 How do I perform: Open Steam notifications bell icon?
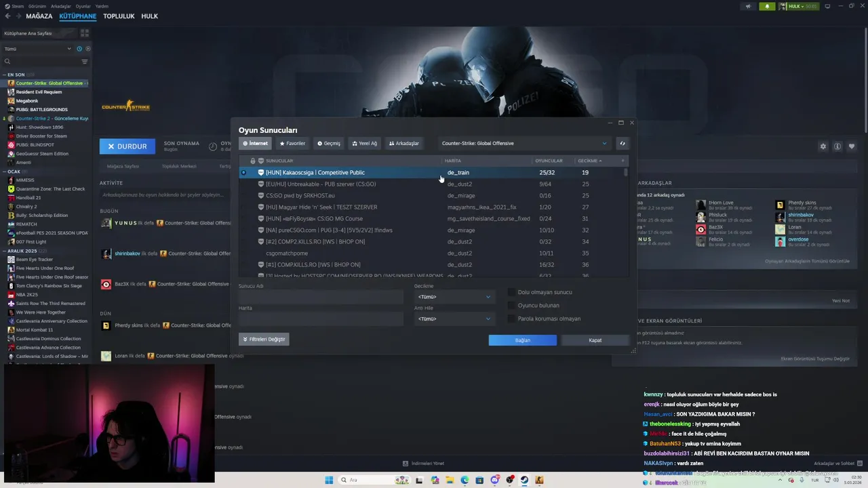pyautogui.click(x=767, y=6)
